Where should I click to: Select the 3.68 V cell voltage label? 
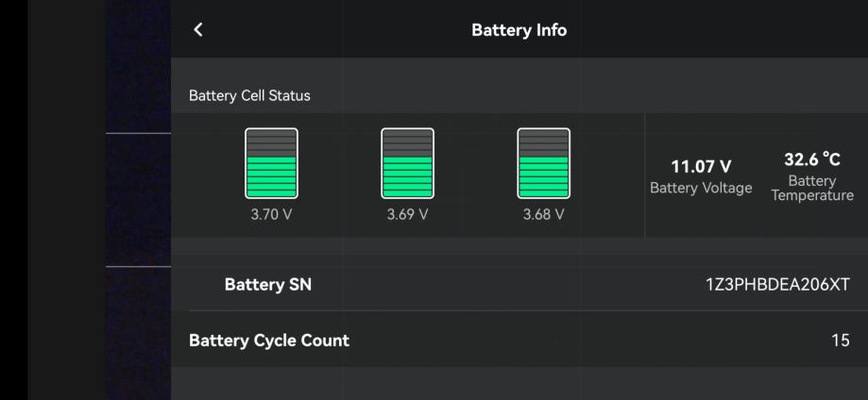[x=543, y=214]
